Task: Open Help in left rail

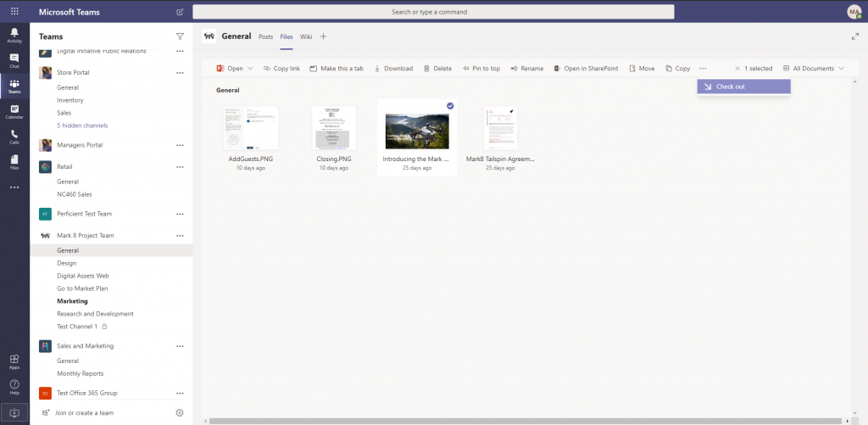Action: [x=14, y=388]
